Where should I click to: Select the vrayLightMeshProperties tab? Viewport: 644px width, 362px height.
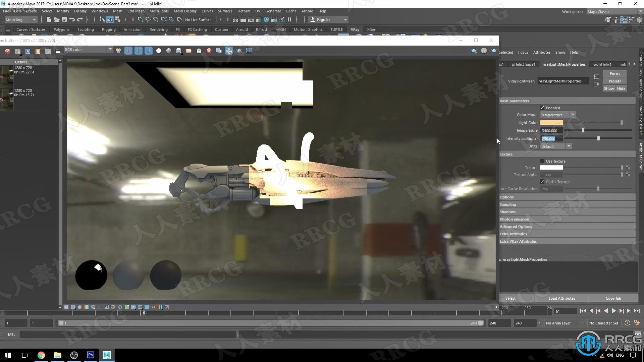[x=565, y=64]
